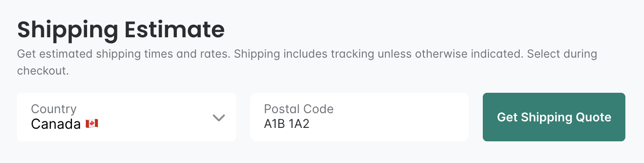644x163 pixels.
Task: Click the chevron arrow in Country selector
Action: click(x=219, y=117)
